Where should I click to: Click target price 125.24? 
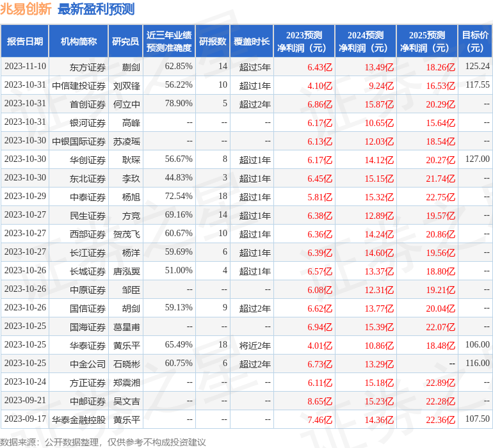[477, 66]
